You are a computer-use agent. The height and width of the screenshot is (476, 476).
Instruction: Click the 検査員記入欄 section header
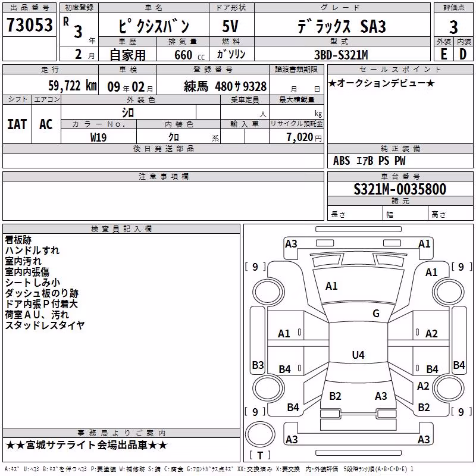point(121,229)
